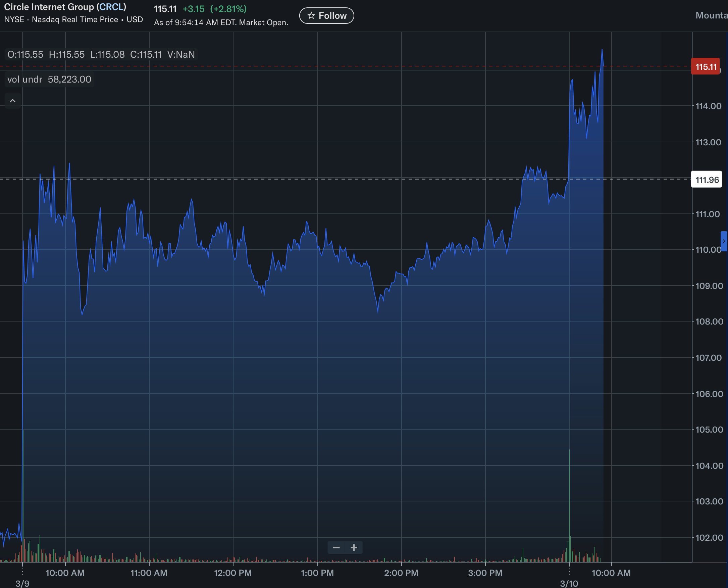Click the Circle Internet Group company name

tap(49, 7)
